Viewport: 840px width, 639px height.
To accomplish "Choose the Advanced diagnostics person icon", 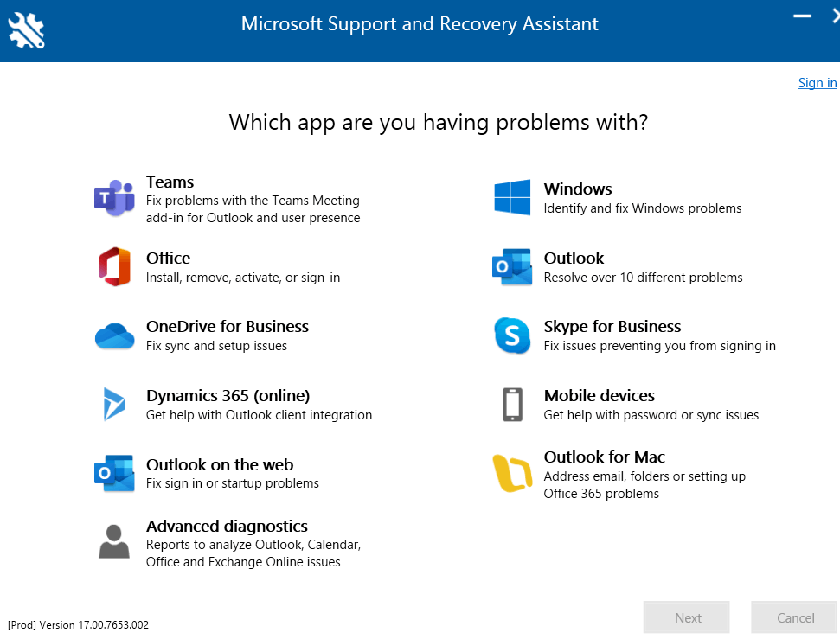I will click(114, 541).
